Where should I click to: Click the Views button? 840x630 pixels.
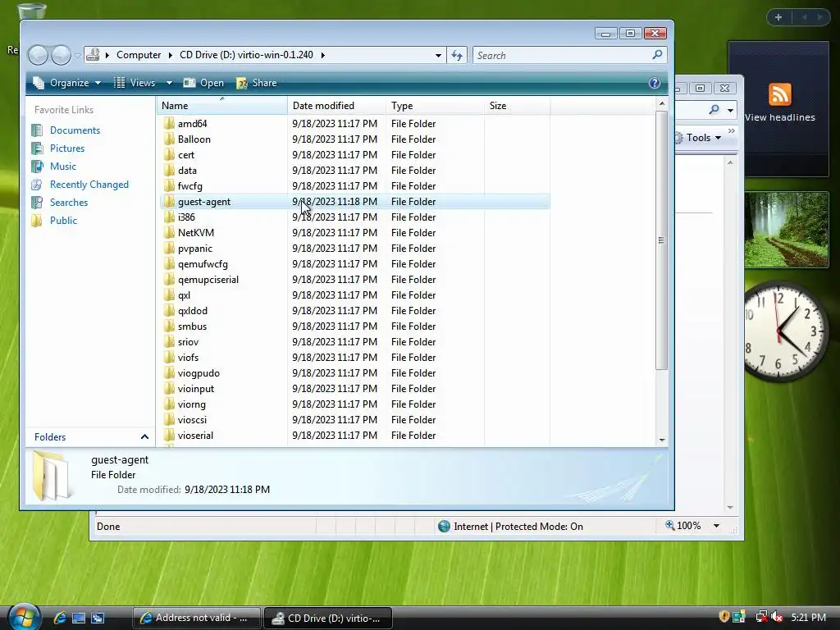tap(135, 83)
